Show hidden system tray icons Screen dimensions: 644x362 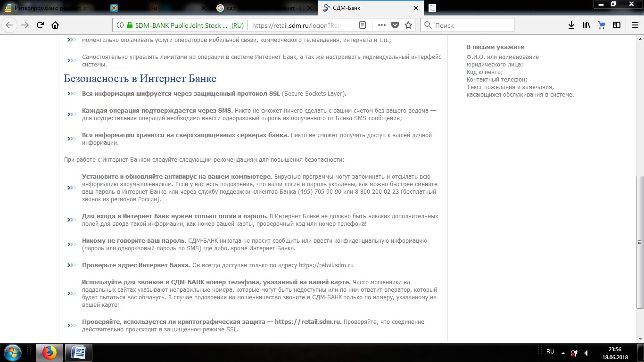point(562,353)
